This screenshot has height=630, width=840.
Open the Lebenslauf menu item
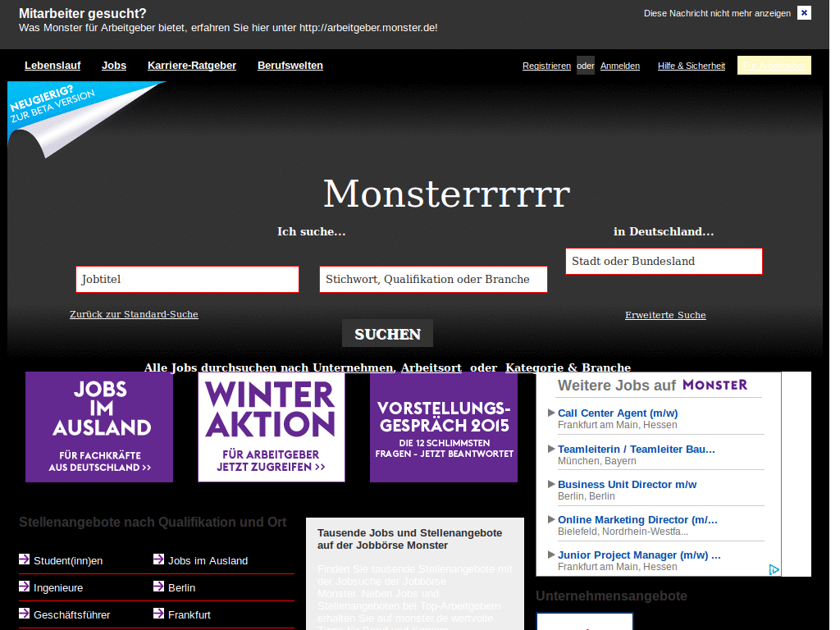click(x=52, y=66)
